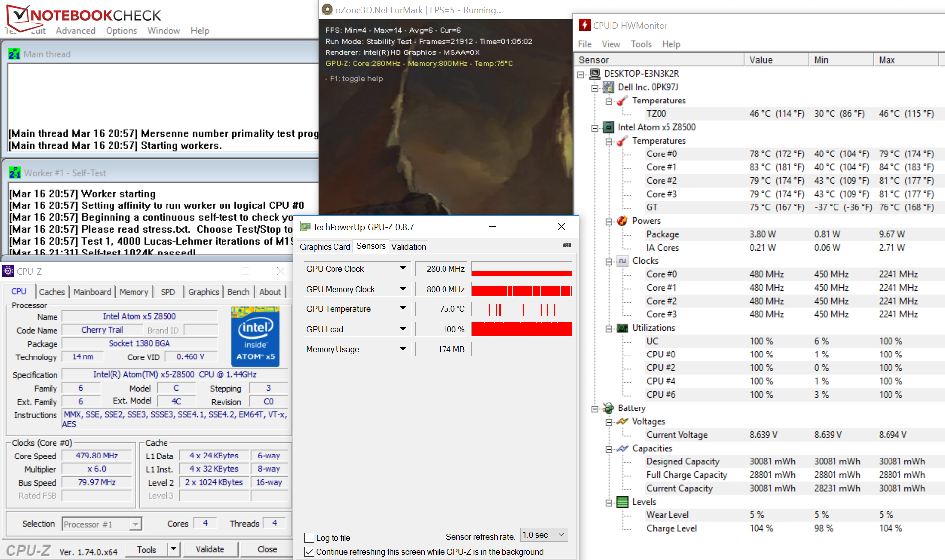945x560 pixels.
Task: Open the HWMonitor File menu
Action: [x=585, y=44]
